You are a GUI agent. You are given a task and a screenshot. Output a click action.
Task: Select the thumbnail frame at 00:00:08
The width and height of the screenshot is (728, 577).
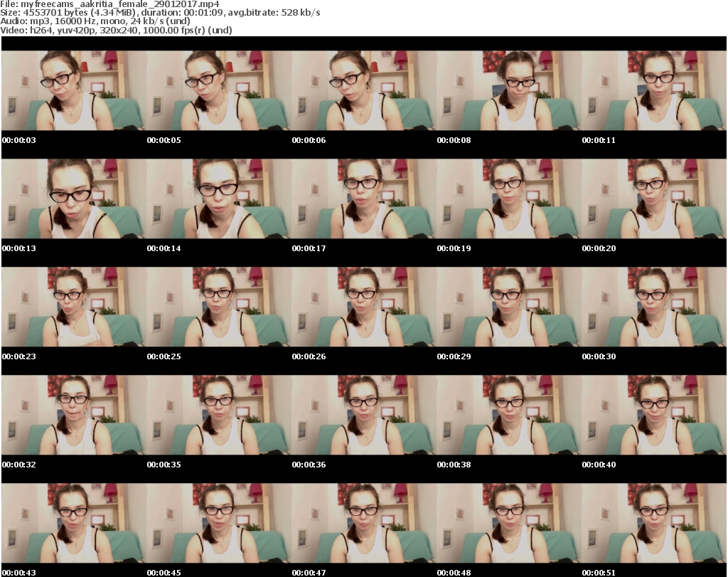coord(509,90)
